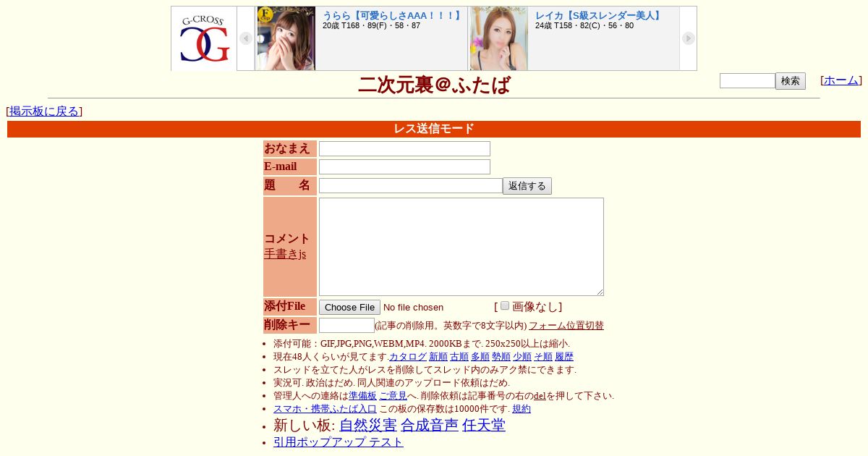The image size is (868, 456).
Task: Click inside the コメント text area
Action: point(461,247)
